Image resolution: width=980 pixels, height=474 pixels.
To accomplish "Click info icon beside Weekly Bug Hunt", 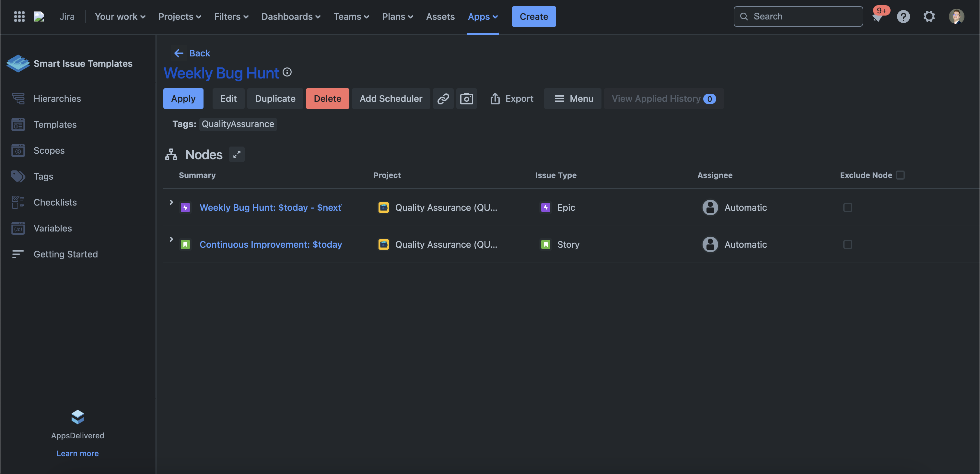I will 287,72.
